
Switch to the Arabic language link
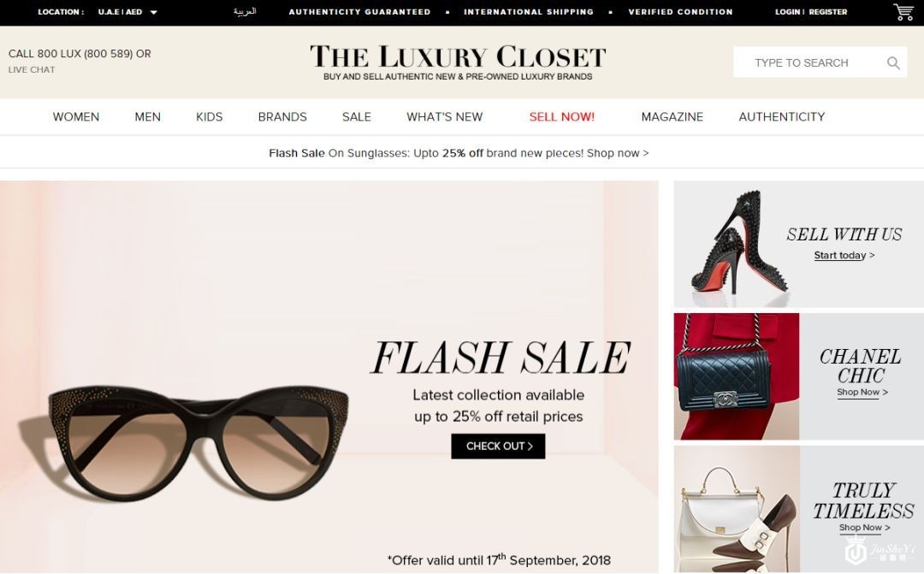pyautogui.click(x=245, y=12)
